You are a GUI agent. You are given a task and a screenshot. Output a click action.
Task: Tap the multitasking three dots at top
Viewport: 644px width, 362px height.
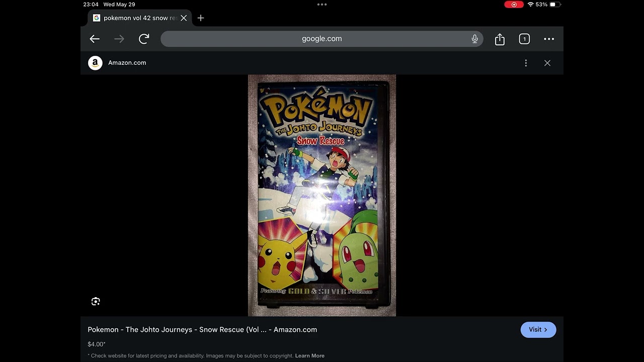(x=322, y=5)
